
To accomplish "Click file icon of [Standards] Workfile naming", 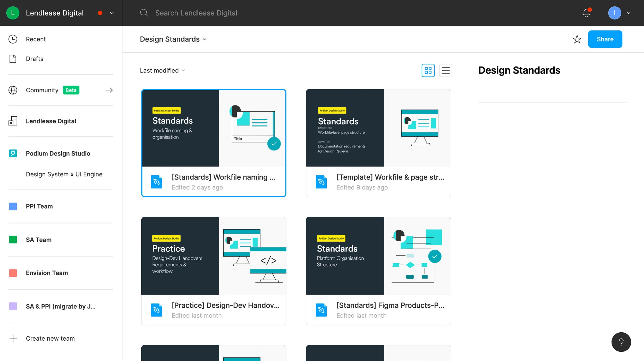I will [157, 182].
